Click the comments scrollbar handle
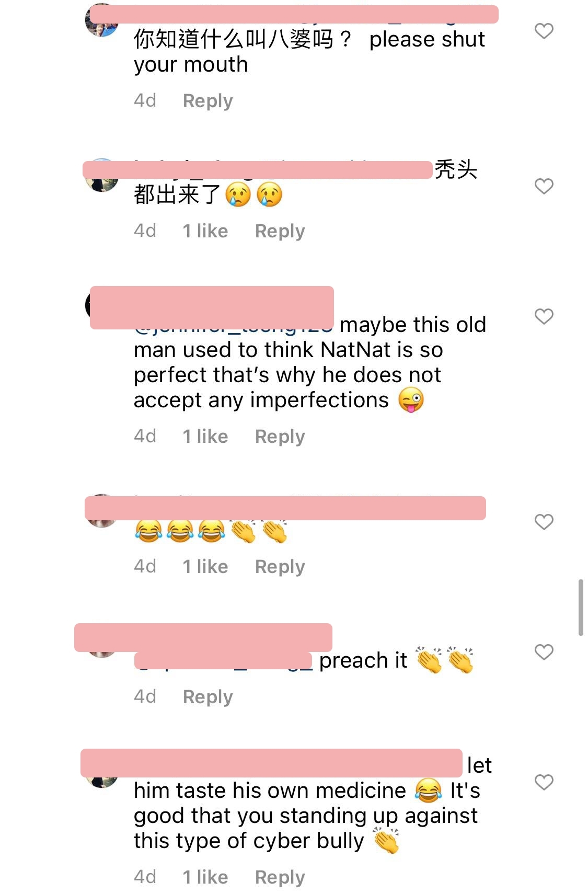 581,607
